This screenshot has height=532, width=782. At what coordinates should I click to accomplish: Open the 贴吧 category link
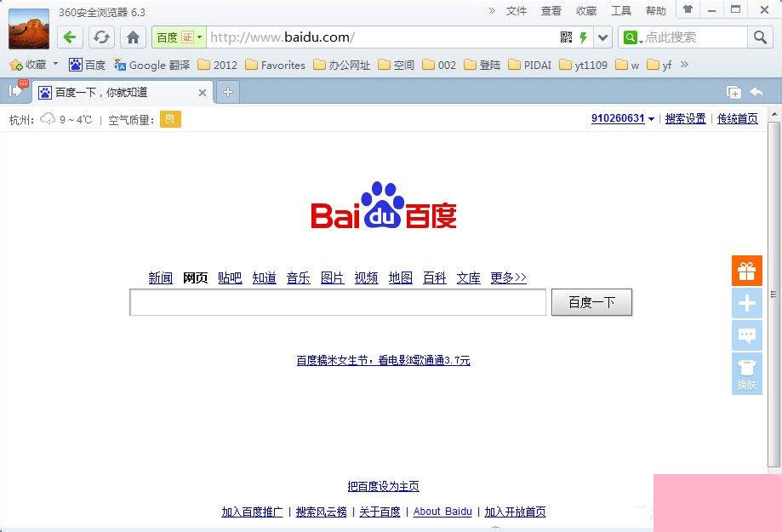(230, 277)
